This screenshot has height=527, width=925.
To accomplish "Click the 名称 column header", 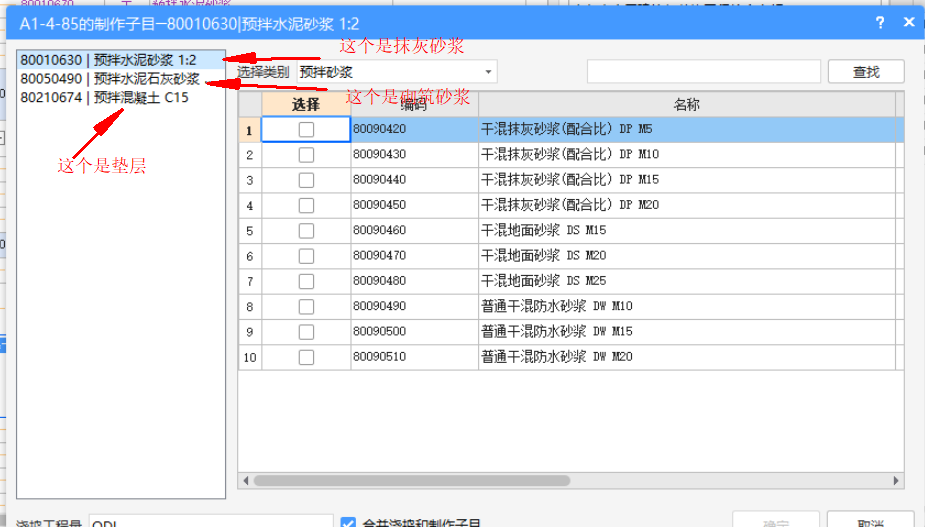I will (x=687, y=104).
